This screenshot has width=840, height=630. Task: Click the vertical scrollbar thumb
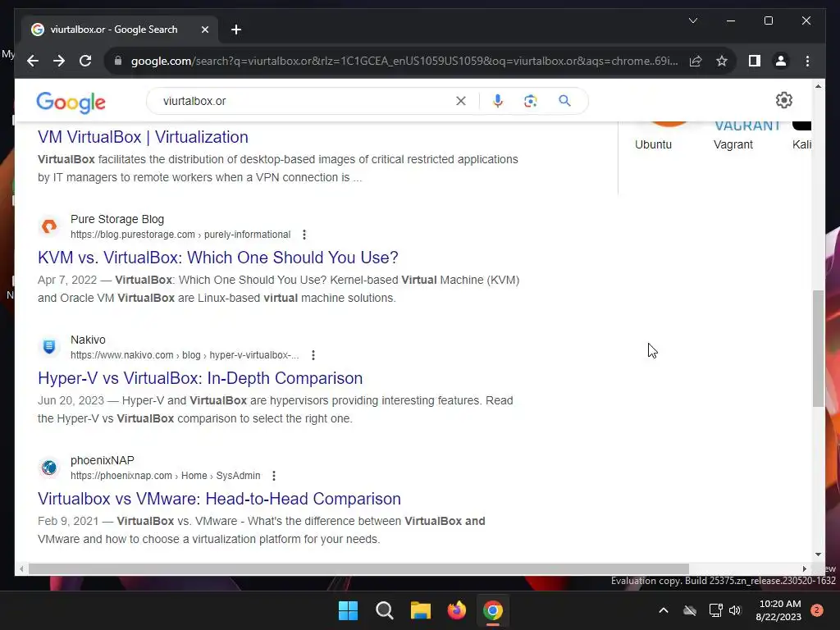tap(818, 348)
